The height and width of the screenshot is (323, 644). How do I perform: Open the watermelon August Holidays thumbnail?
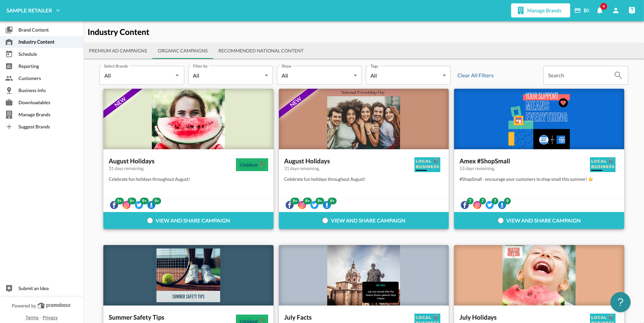[x=188, y=119]
